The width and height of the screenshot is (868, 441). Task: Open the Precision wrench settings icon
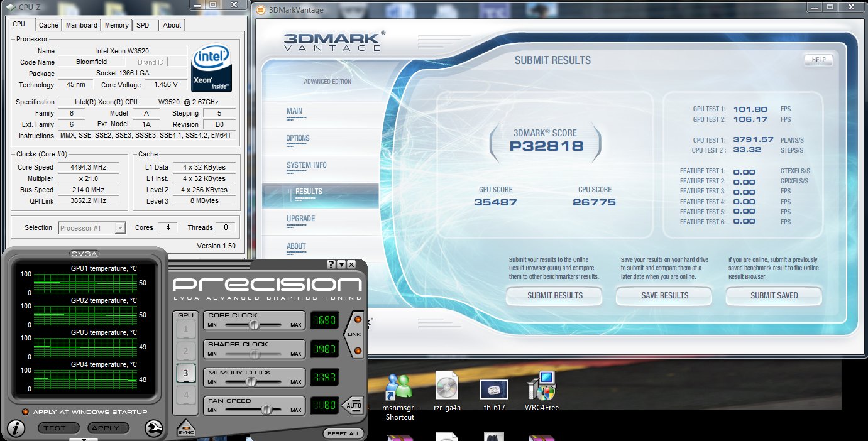coord(153,428)
